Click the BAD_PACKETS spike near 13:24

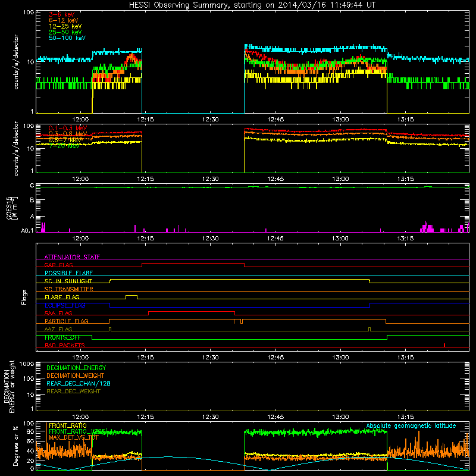pyautogui.click(x=444, y=345)
